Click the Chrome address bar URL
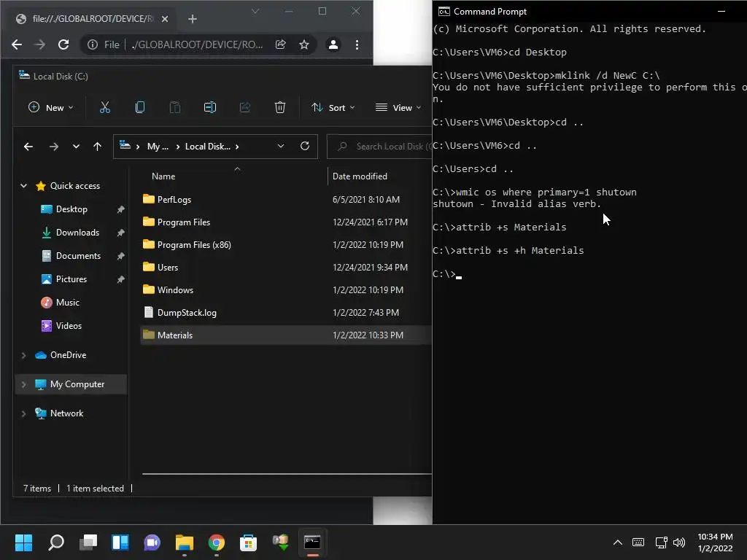 [x=197, y=44]
